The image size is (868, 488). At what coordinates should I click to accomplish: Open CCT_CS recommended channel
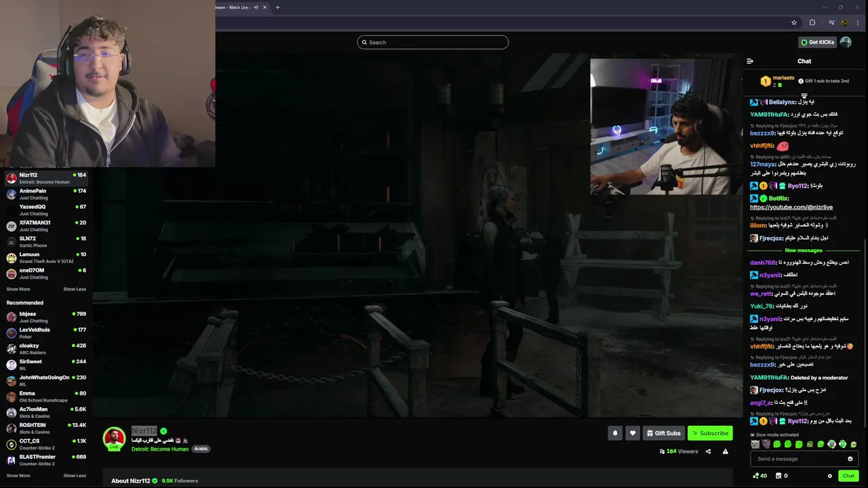click(x=46, y=444)
